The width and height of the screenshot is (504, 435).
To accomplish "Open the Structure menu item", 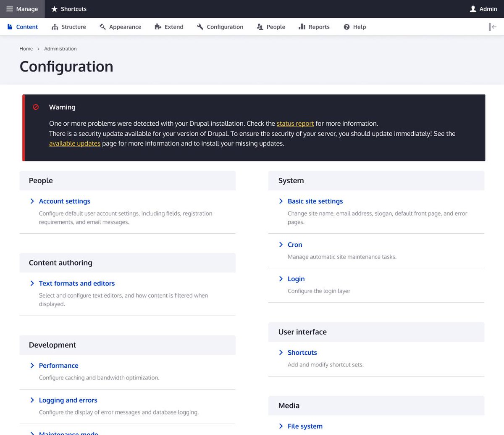I will click(x=69, y=27).
